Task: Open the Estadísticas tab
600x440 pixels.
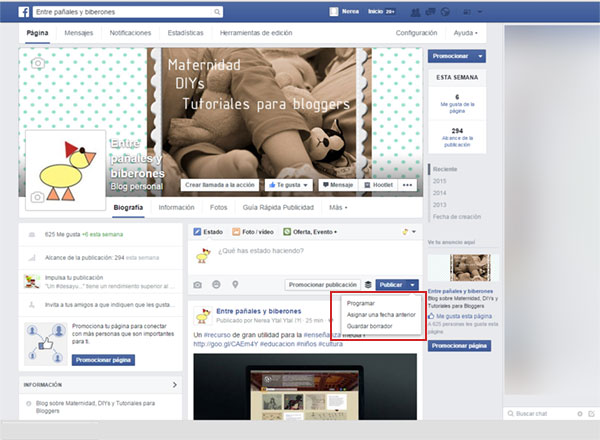Action: [185, 33]
